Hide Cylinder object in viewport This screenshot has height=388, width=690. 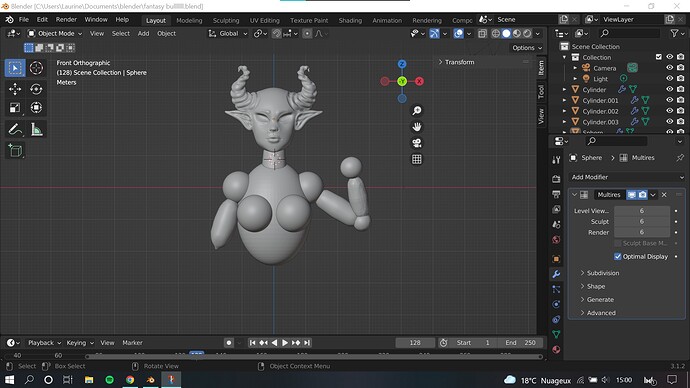point(669,89)
